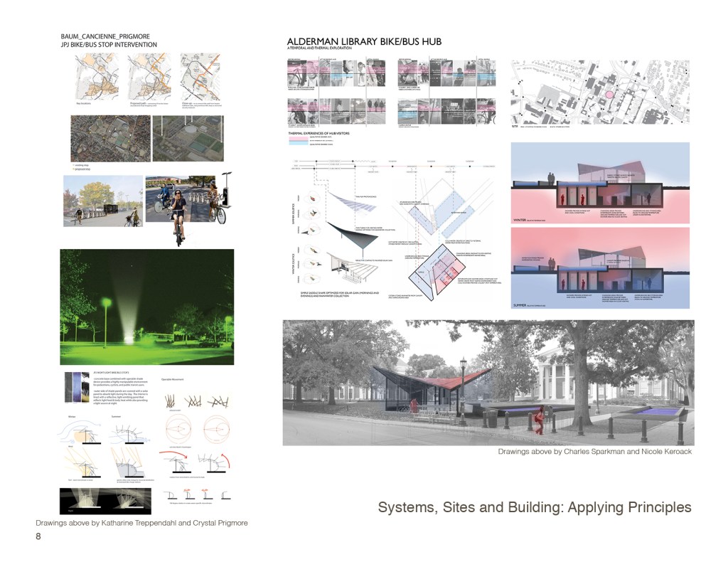Click the Winter airflow shade diagram
Screen dimensions: 728x562
tap(87, 423)
